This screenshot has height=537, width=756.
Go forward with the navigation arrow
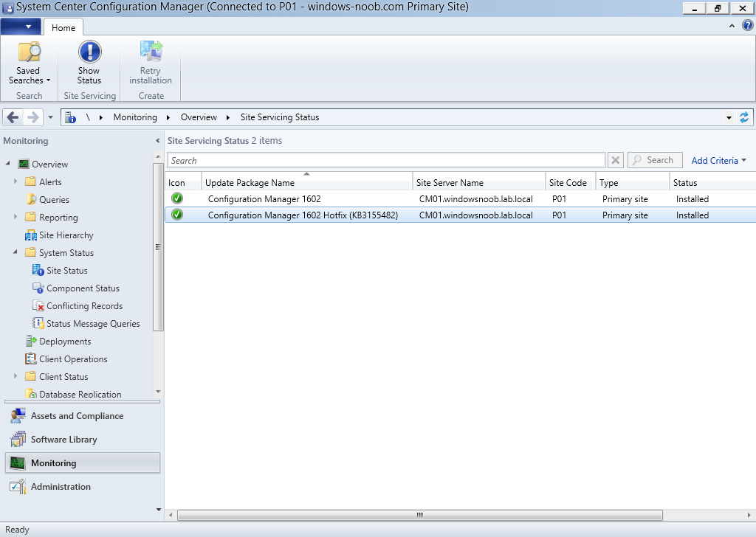click(32, 117)
